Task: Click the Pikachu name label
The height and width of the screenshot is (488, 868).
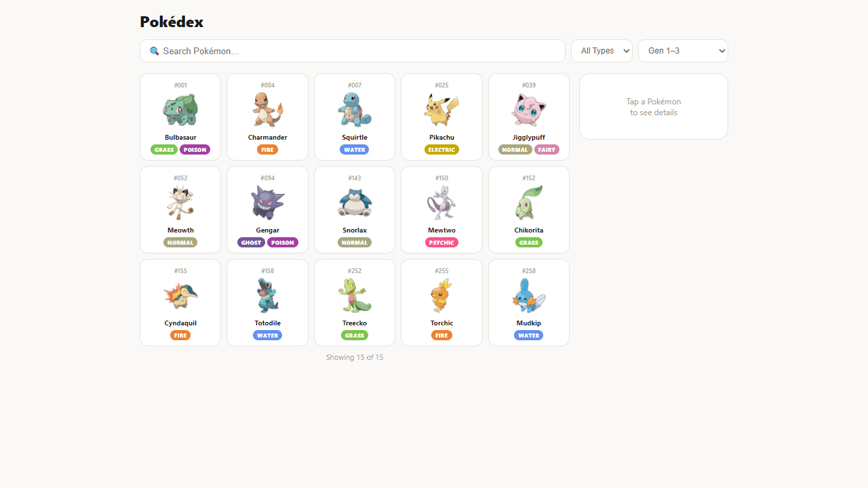Action: (x=441, y=138)
